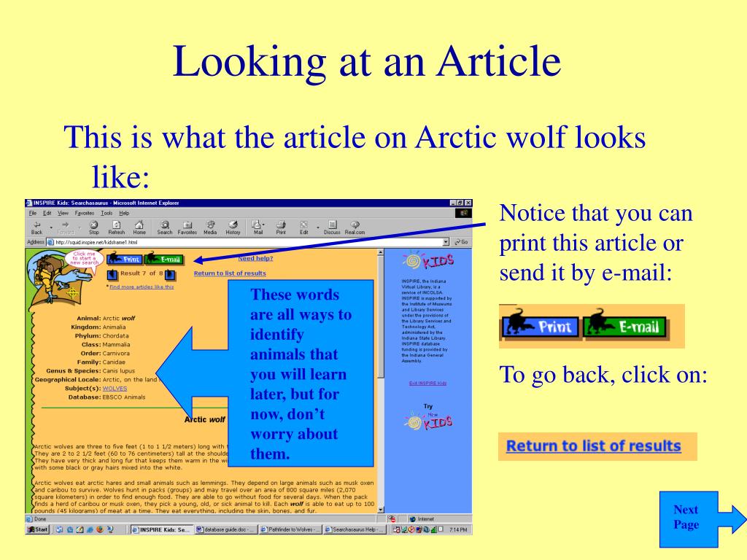Click the Forward arrow in the browser toolbar
The height and width of the screenshot is (560, 747).
coord(65,227)
